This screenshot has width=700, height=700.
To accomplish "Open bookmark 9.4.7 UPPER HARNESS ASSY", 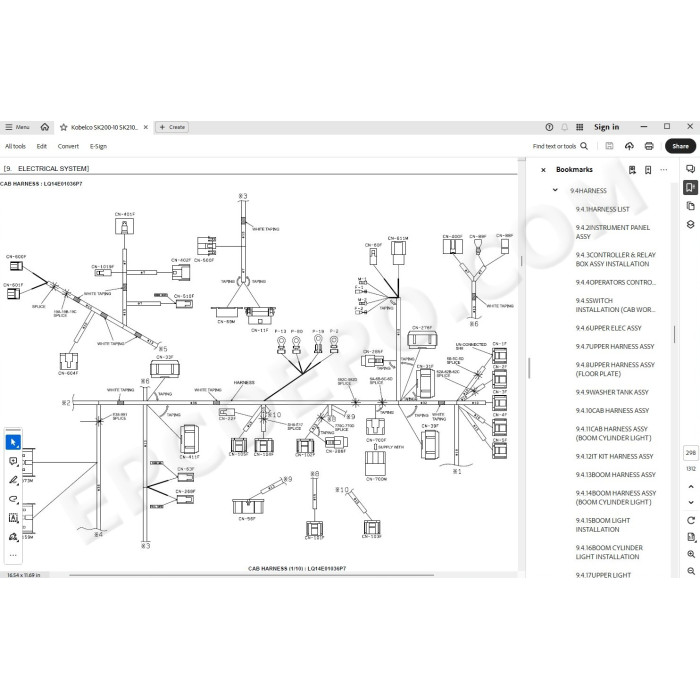I will (615, 346).
